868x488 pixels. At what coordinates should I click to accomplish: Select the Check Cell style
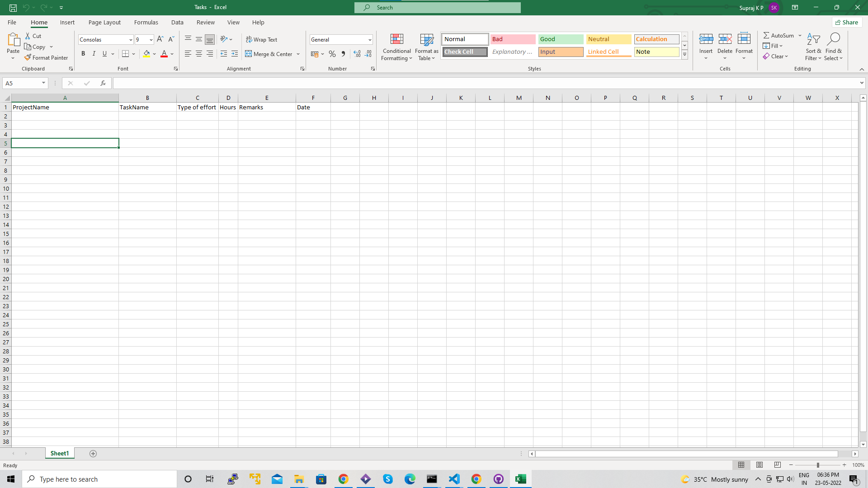click(x=465, y=52)
